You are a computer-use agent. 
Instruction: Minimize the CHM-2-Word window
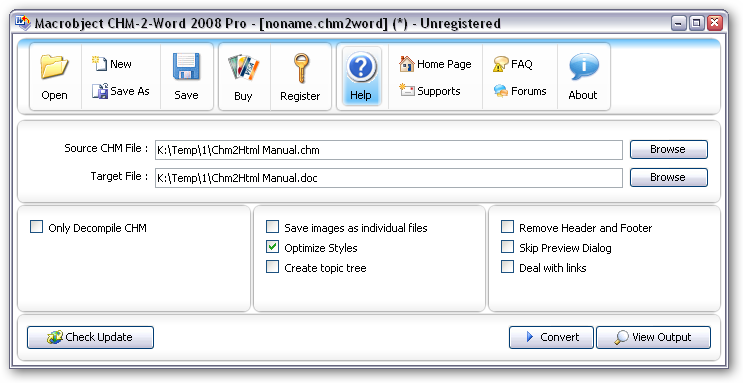pos(679,23)
